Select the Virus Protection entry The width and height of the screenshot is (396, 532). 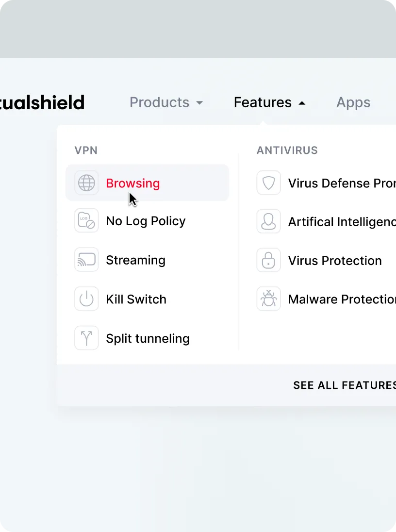click(335, 260)
